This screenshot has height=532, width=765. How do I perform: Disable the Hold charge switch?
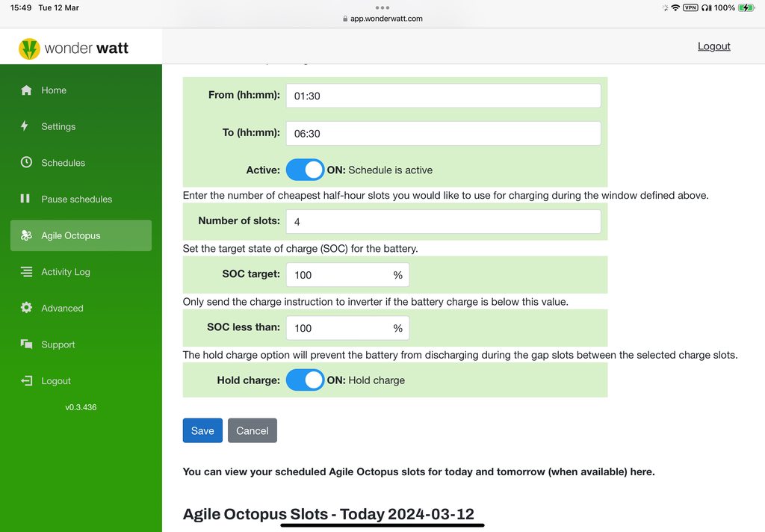pyautogui.click(x=305, y=380)
